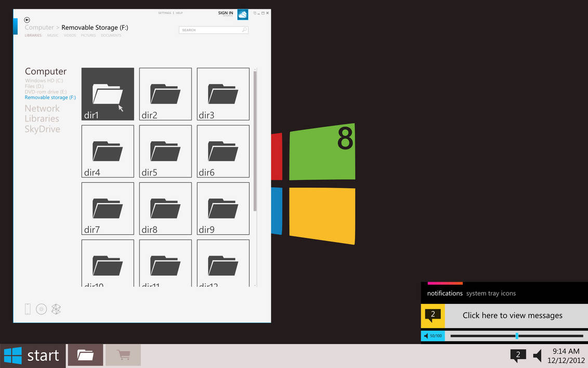Click the file explorer icon on the taskbar

(85, 355)
